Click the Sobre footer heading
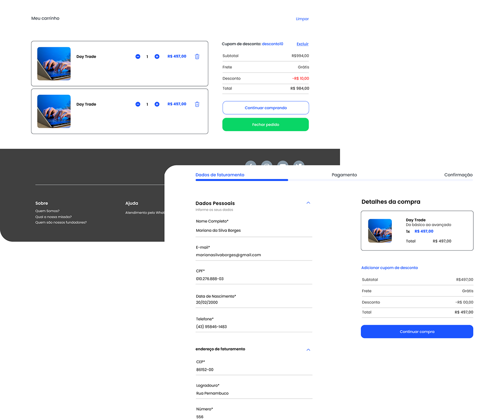 pyautogui.click(x=42, y=203)
